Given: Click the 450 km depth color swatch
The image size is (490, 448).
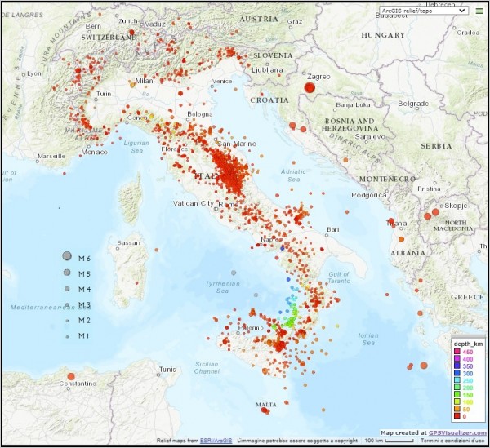Looking at the screenshot, I should (457, 352).
